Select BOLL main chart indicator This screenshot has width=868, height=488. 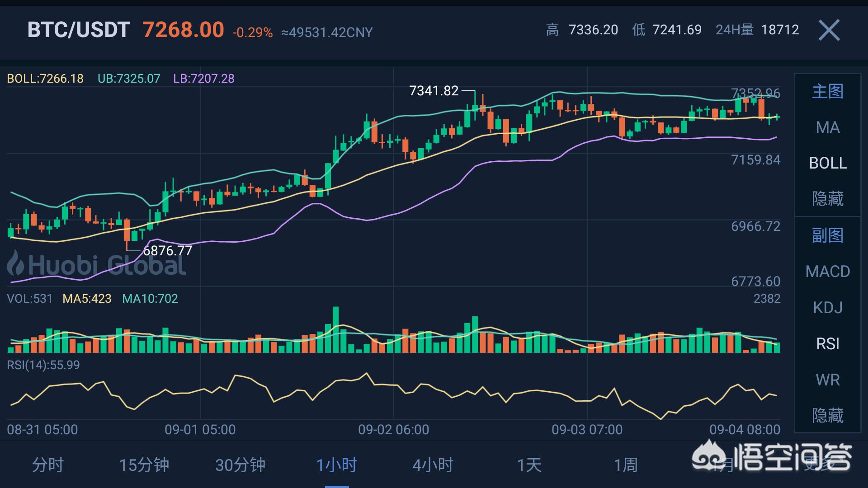[x=828, y=163]
